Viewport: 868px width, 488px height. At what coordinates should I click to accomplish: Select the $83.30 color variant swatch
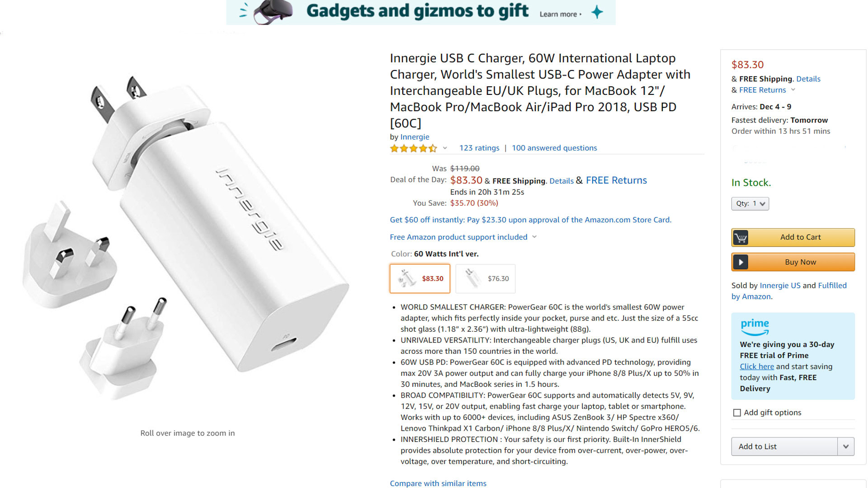coord(420,279)
